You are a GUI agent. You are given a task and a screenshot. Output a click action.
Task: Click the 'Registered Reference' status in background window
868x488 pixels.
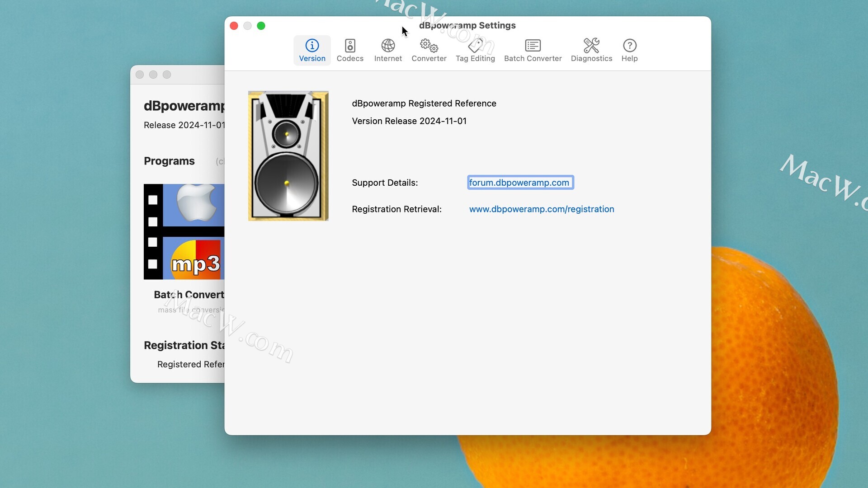pyautogui.click(x=191, y=364)
